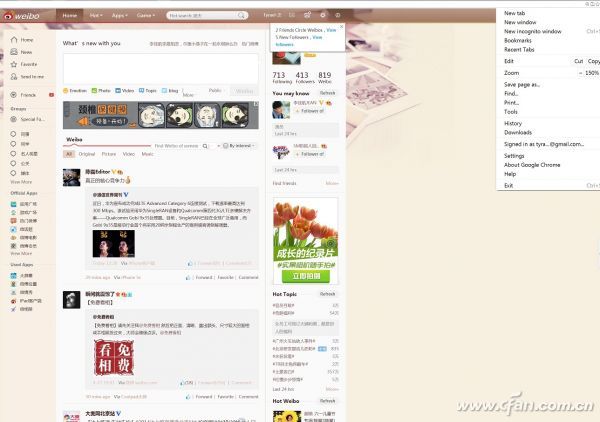The width and height of the screenshot is (600, 422).
Task: Click in the What's new with you box
Action: (161, 69)
